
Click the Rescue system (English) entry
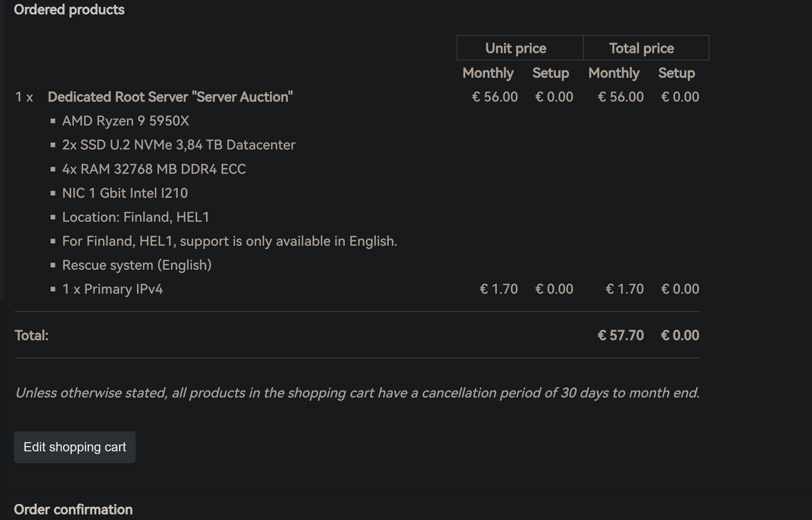137,265
